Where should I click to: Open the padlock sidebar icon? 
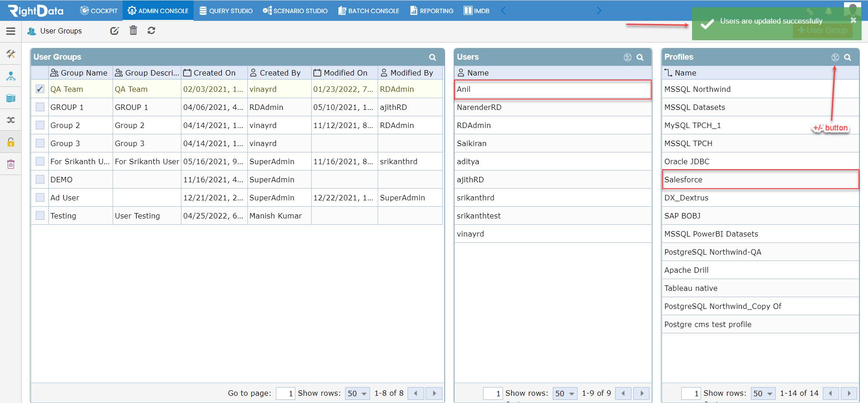[11, 142]
